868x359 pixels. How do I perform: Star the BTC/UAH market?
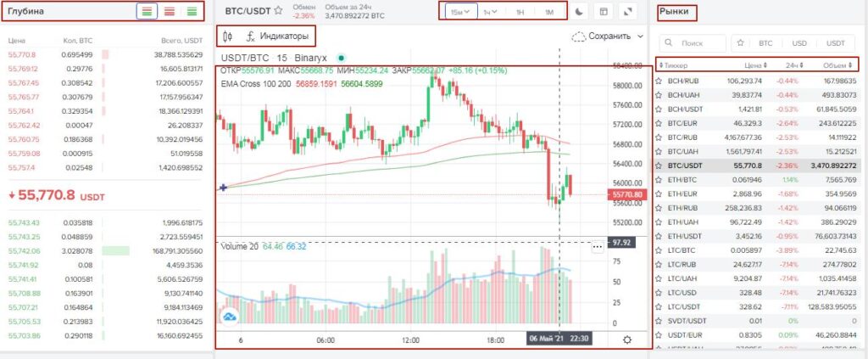(x=659, y=151)
